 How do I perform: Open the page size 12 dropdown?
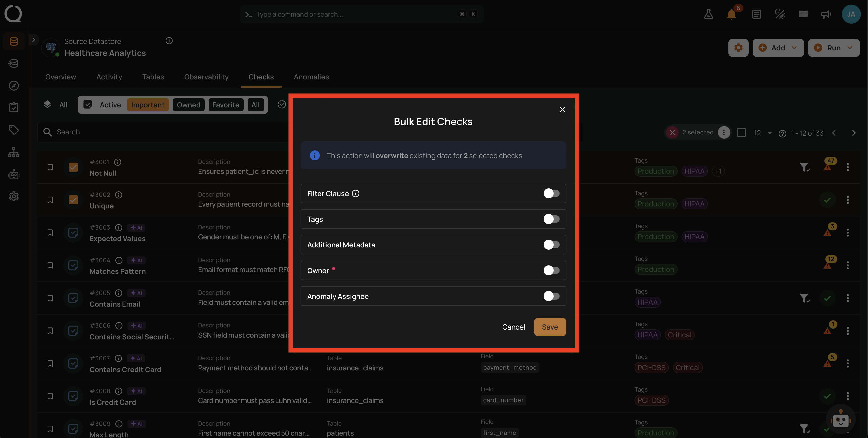tap(763, 133)
